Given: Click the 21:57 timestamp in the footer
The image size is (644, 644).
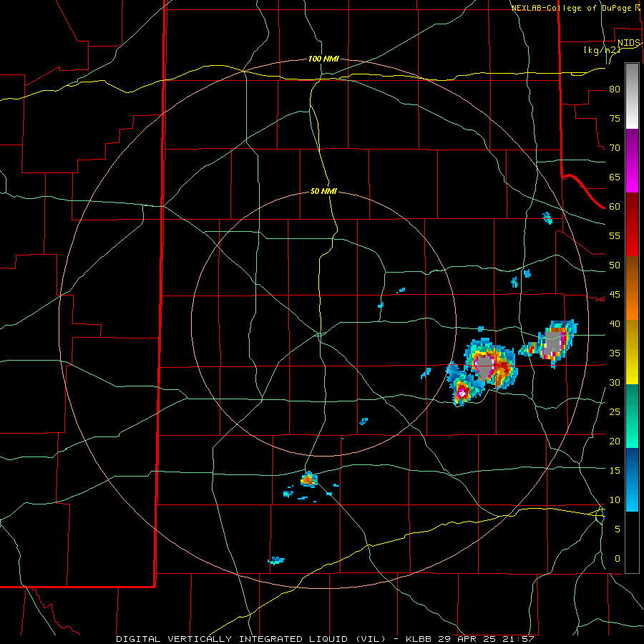Looking at the screenshot, I should (517, 639).
